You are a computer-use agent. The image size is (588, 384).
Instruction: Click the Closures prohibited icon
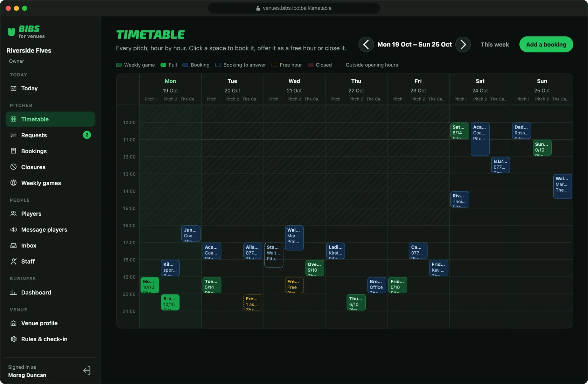[x=13, y=167]
